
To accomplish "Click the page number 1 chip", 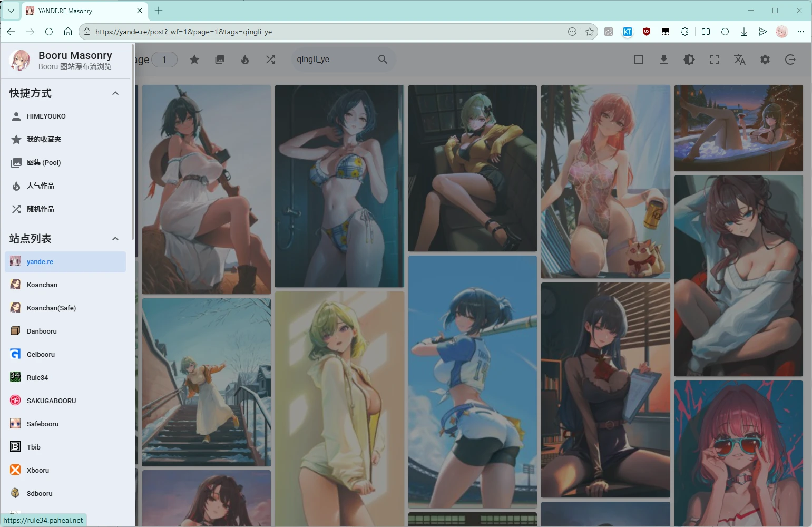I will [x=164, y=60].
